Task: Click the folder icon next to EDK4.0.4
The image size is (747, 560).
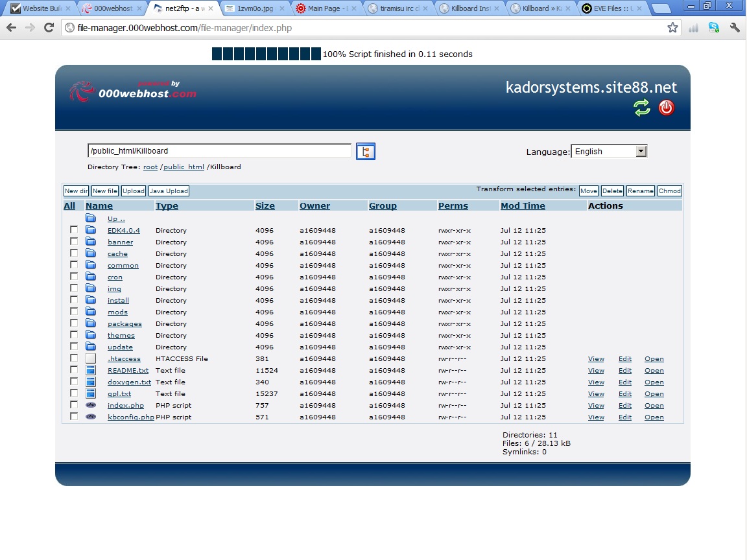Action: (91, 230)
